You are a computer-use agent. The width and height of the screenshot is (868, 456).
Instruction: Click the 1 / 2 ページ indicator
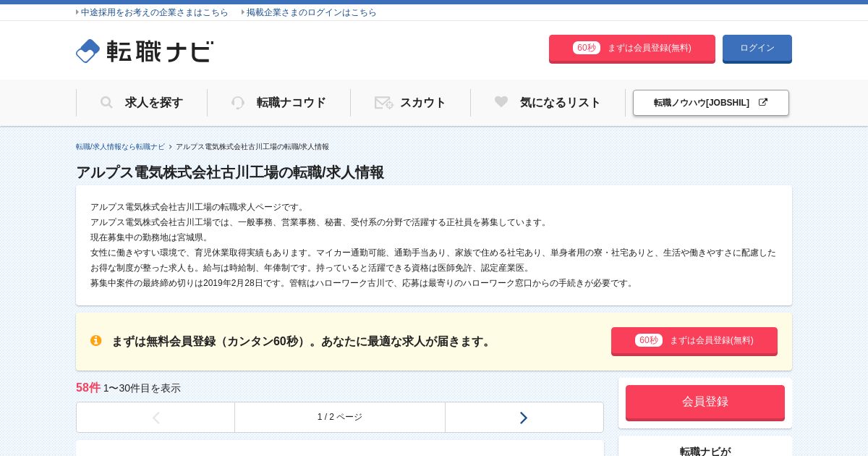(x=340, y=417)
